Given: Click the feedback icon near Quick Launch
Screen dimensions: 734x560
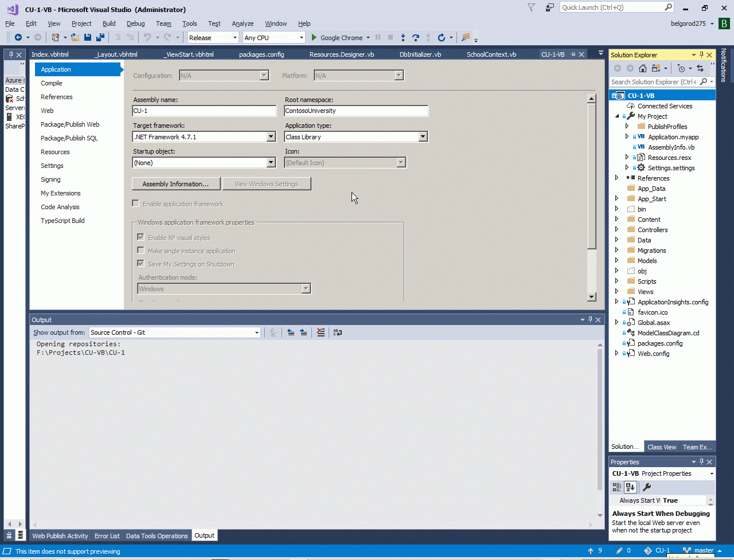Looking at the screenshot, I should (x=550, y=7).
